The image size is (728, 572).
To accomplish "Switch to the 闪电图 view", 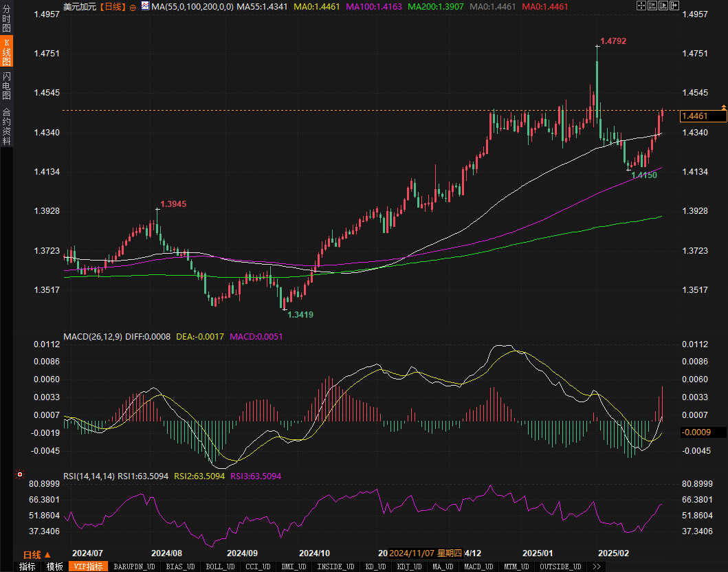I will coord(6,85).
